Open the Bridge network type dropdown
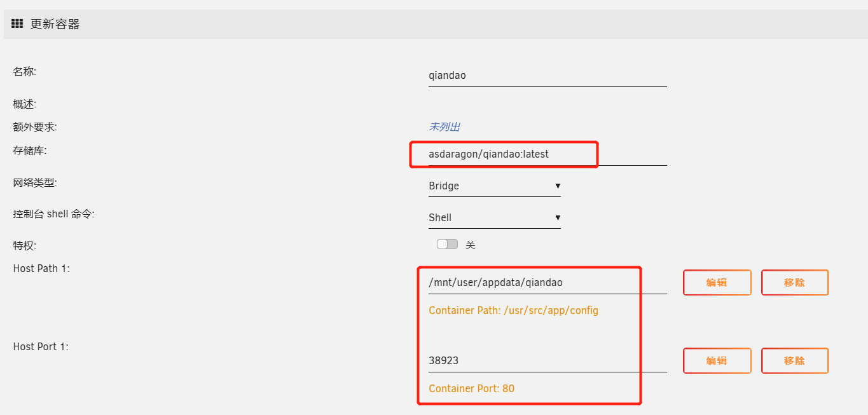 [494, 186]
